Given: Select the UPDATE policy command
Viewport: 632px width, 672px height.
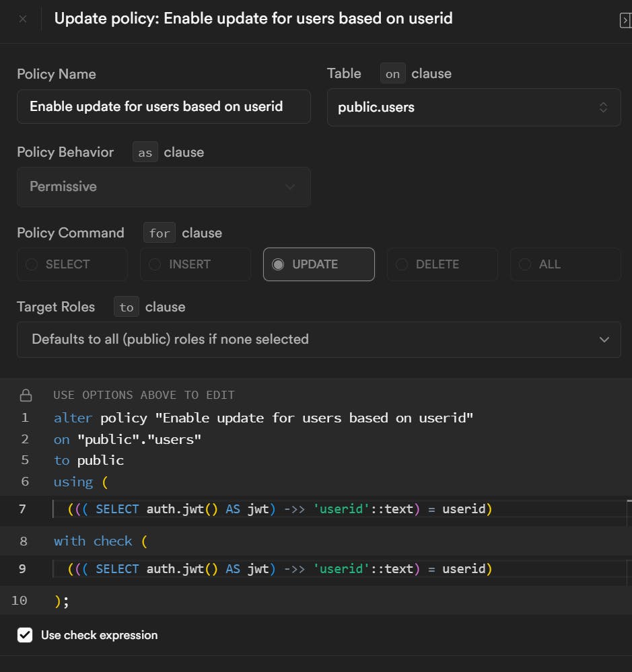Looking at the screenshot, I should (318, 264).
